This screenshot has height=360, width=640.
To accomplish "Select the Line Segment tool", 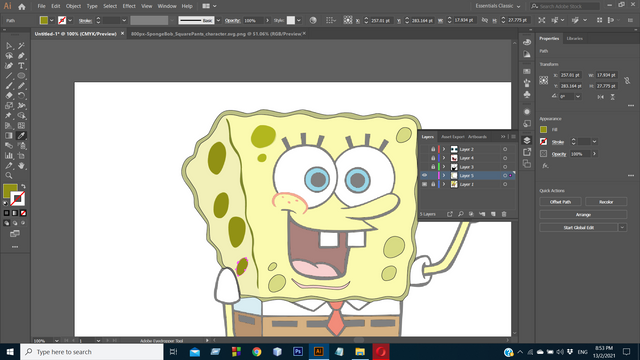I will (x=9, y=76).
